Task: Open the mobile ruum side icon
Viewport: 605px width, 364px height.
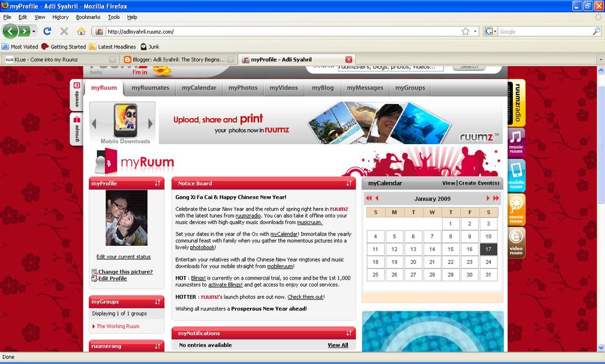Action: coord(516,176)
